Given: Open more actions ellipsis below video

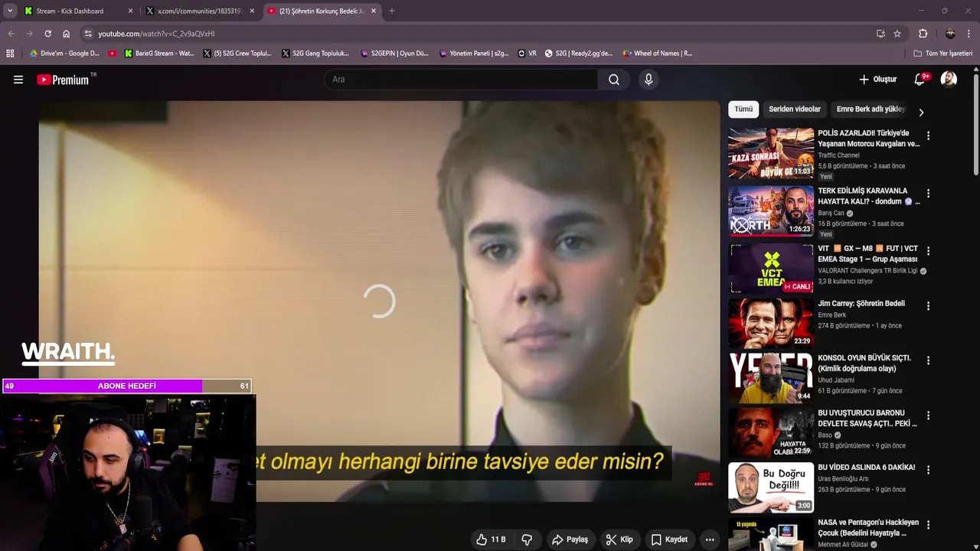Looking at the screenshot, I should [710, 540].
